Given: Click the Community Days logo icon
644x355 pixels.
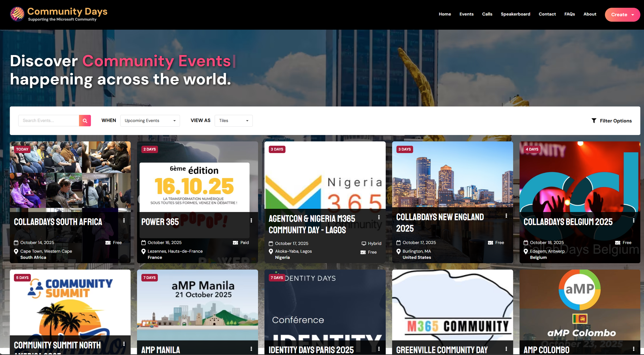Looking at the screenshot, I should (17, 14).
